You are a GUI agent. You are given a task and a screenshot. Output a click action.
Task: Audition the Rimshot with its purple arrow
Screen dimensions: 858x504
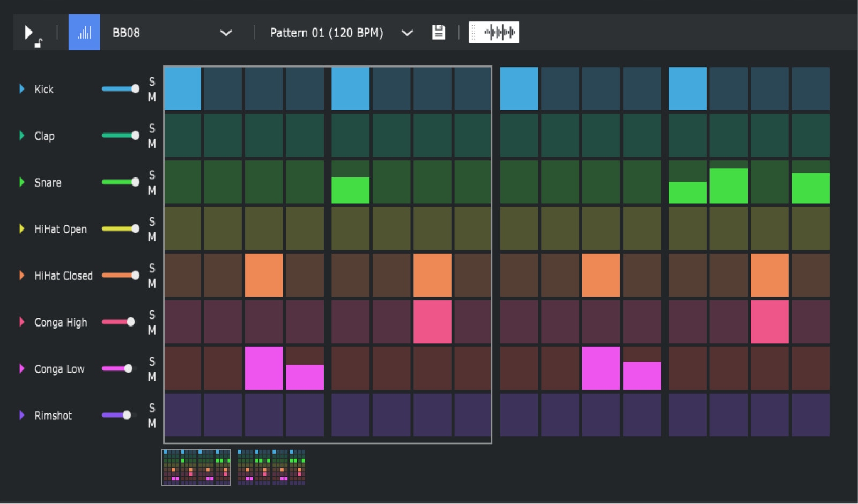click(x=22, y=415)
